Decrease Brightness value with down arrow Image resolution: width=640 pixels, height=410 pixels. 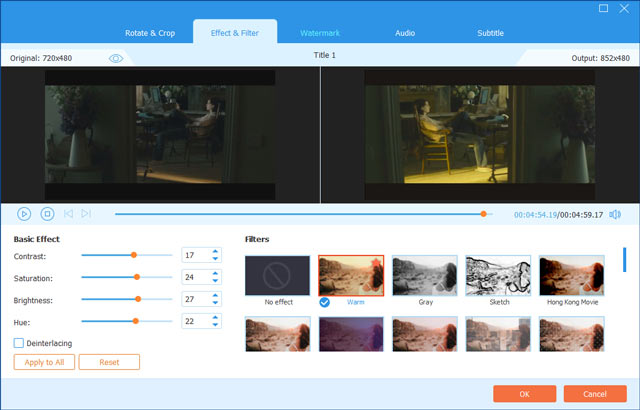(215, 303)
